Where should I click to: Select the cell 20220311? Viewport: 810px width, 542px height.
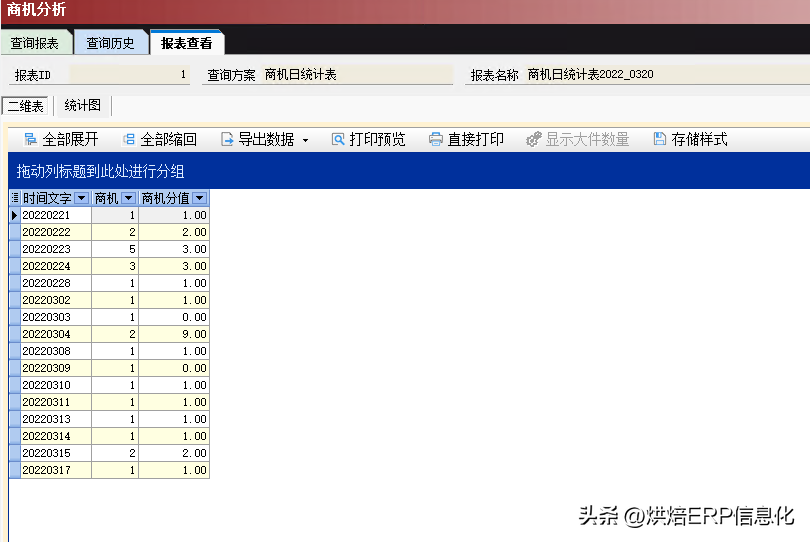(56, 402)
